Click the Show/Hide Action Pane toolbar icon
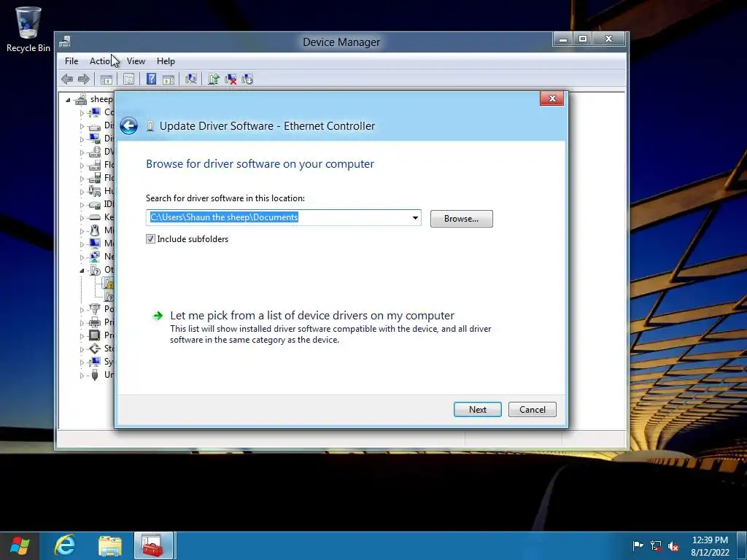747x560 pixels. (x=169, y=79)
